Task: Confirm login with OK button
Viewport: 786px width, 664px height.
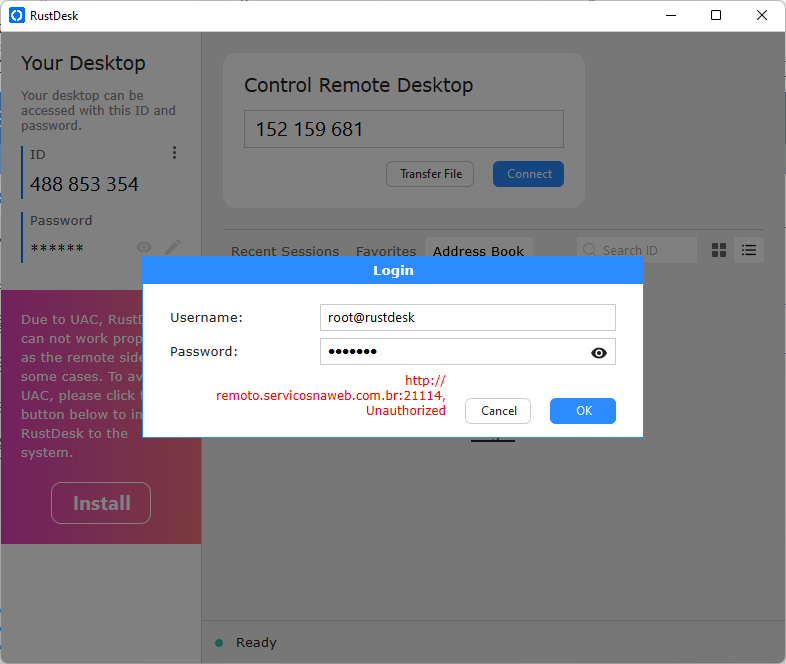Action: [x=583, y=411]
